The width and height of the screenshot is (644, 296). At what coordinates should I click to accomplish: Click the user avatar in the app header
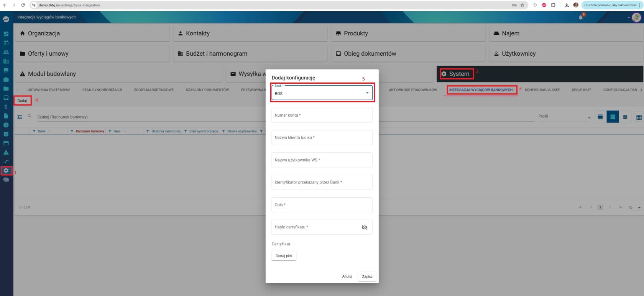click(x=636, y=17)
